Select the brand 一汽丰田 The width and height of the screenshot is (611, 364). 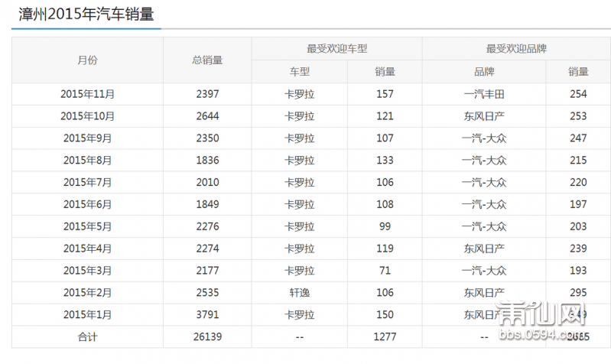pyautogui.click(x=484, y=94)
